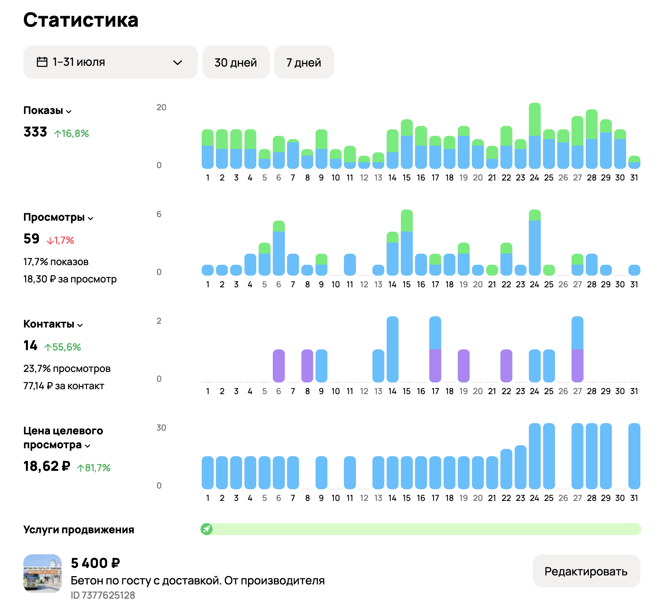Screen dimensions: 672x616
Task: Click the 23,7% просмотров text
Action: [67, 369]
